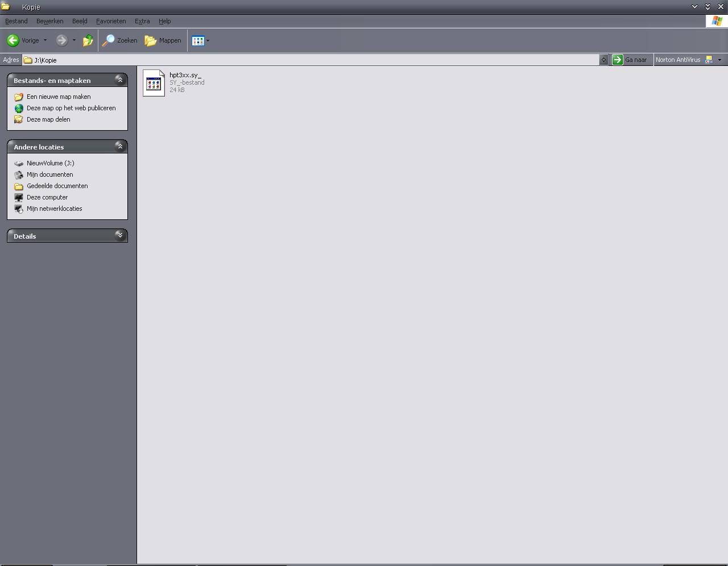Click the share folder icon
Screen dimensions: 728x566
click(x=19, y=119)
